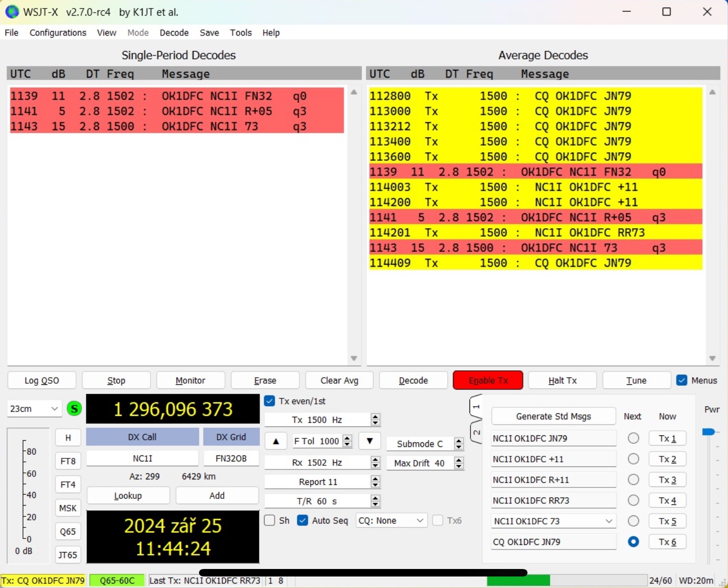
Task: Open the CQ: None dropdown
Action: (391, 520)
